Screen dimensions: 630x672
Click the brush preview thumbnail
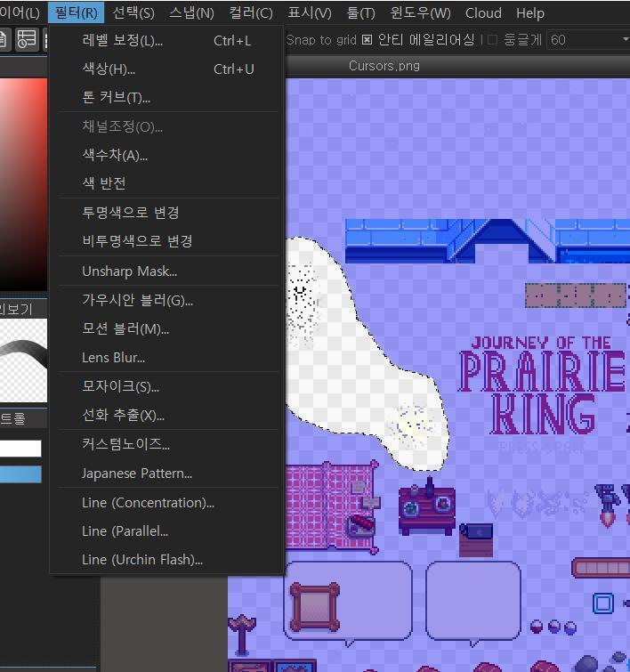point(23,360)
